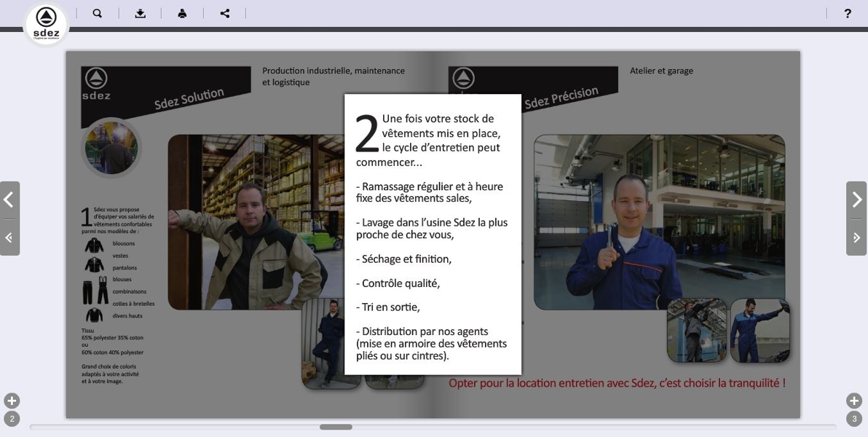Image resolution: width=868 pixels, height=437 pixels.
Task: Click the "Atelier et garage" heading
Action: point(661,71)
